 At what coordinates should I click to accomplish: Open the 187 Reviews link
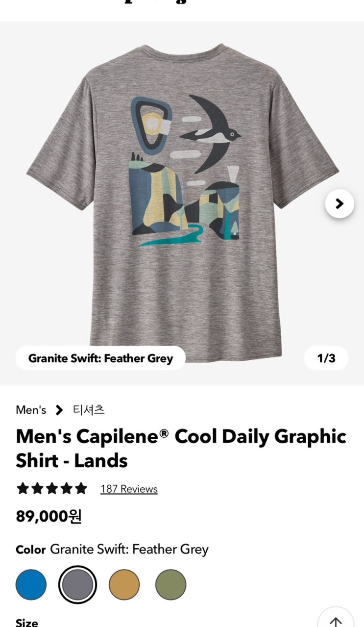coord(129,489)
